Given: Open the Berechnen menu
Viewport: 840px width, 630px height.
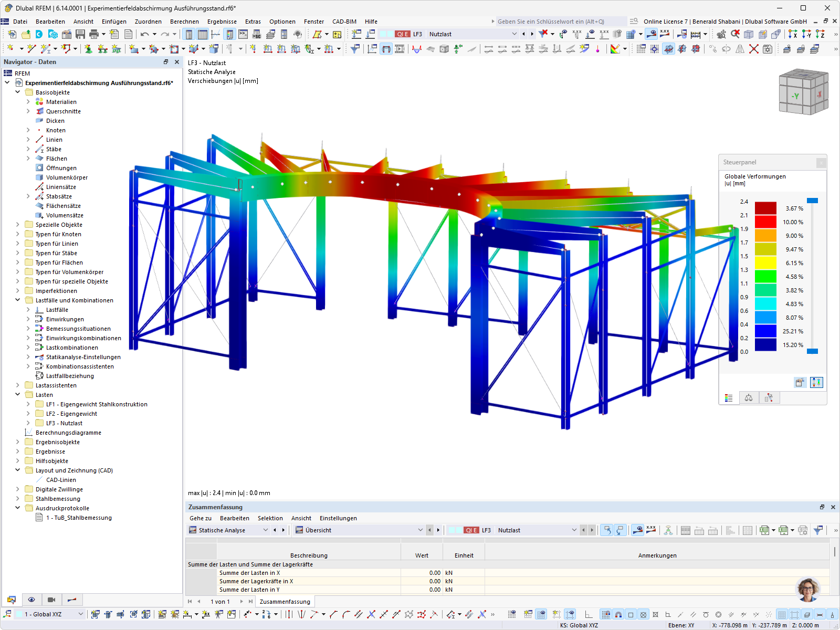Looking at the screenshot, I should 184,22.
